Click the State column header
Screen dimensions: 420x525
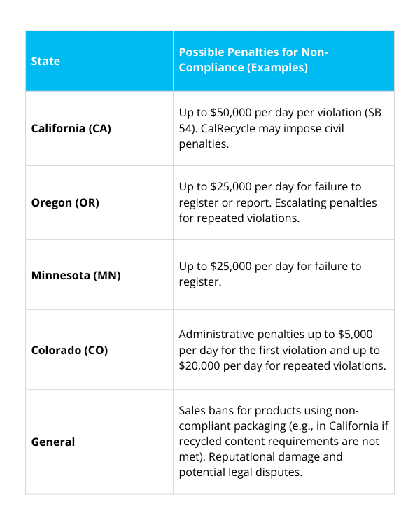(x=45, y=62)
